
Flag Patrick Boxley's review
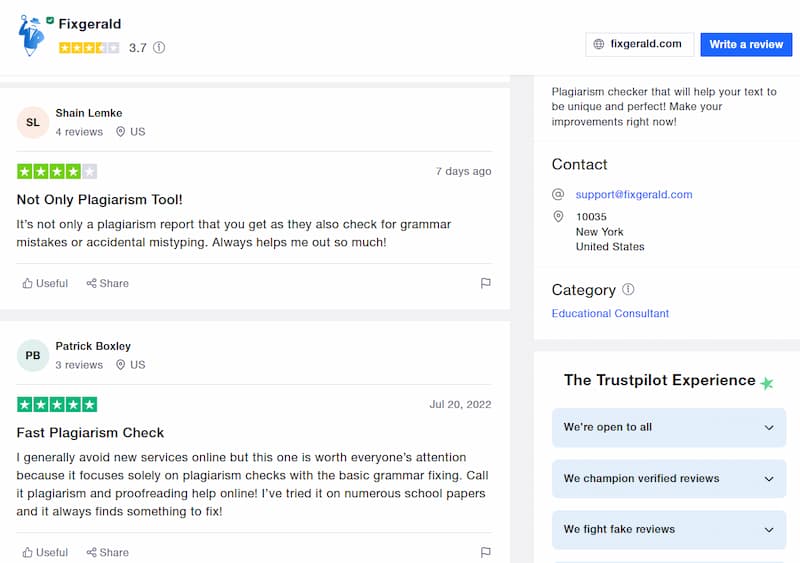coord(485,552)
